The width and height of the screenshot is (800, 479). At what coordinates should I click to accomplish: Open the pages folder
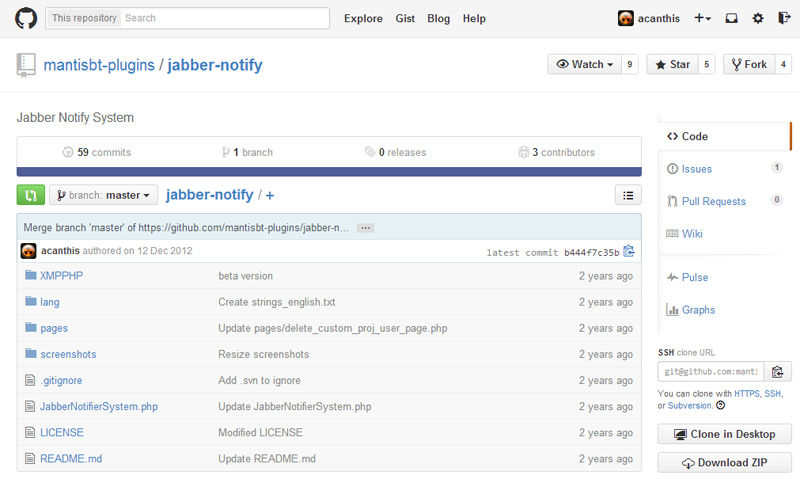54,328
